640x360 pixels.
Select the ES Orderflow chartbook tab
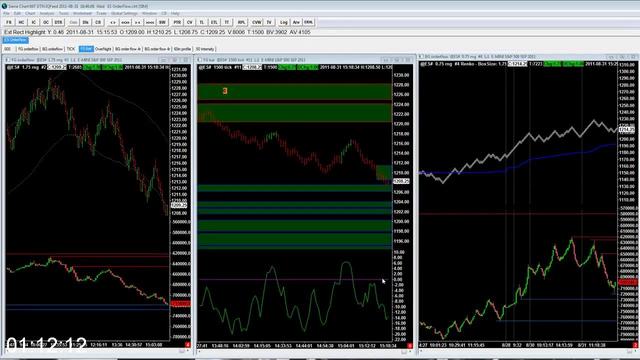16,40
